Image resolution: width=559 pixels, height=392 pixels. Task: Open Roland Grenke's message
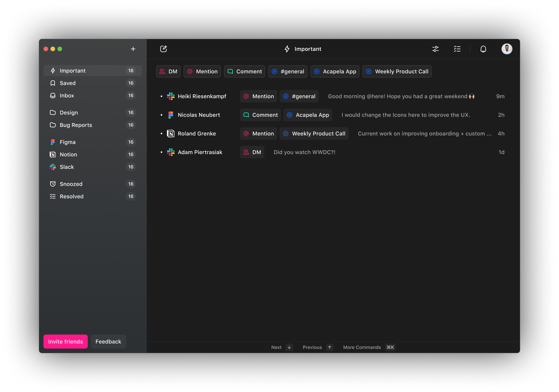pyautogui.click(x=333, y=134)
